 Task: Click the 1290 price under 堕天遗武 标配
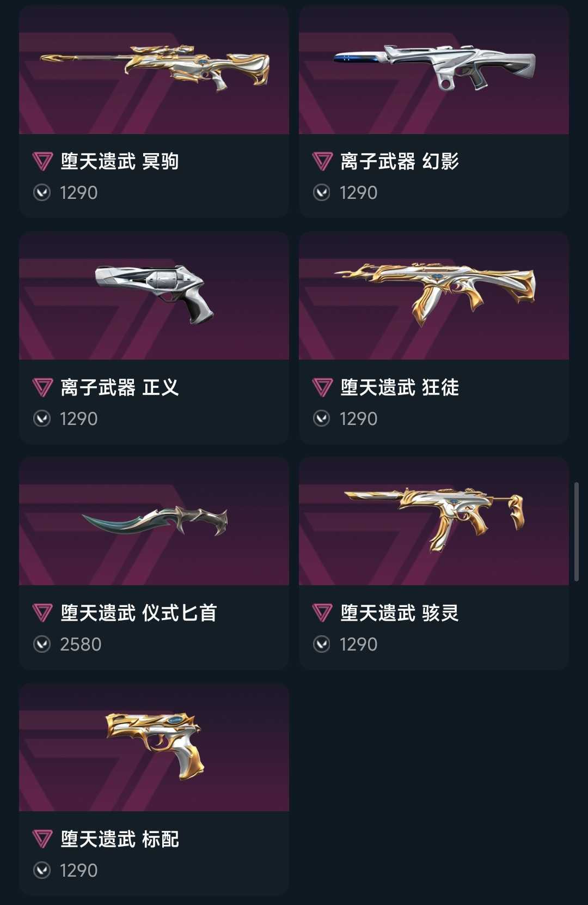click(78, 870)
